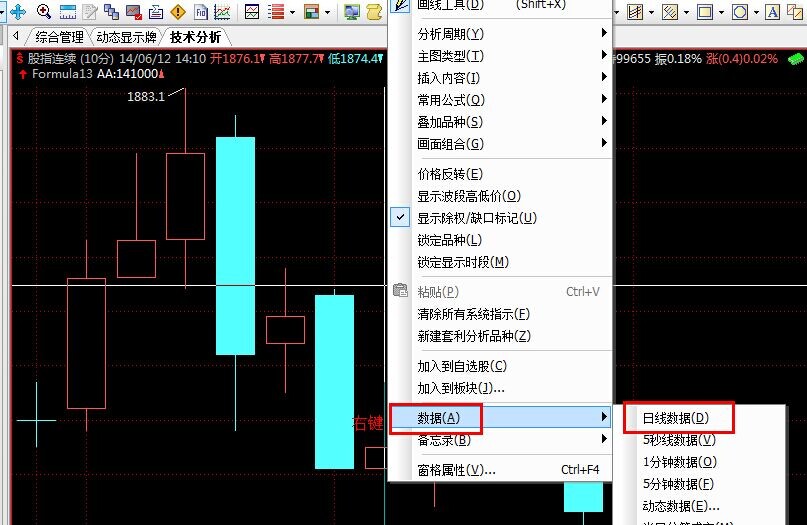Open the F10 document icon
The width and height of the screenshot is (807, 525).
point(201,11)
